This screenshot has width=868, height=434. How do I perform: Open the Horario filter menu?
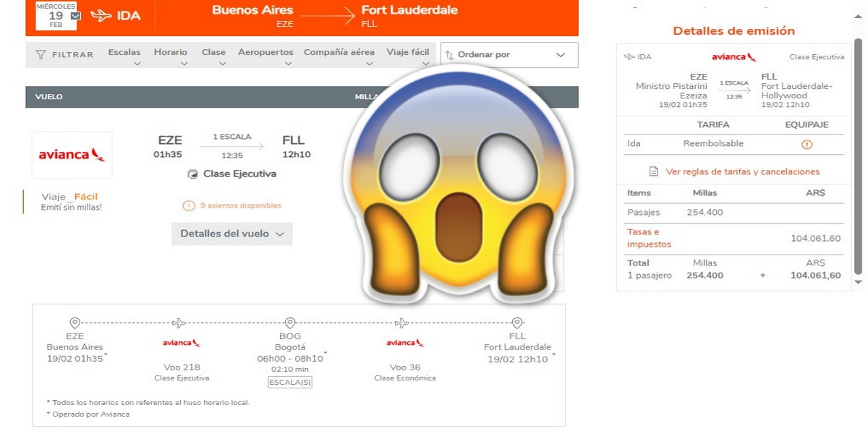click(171, 56)
